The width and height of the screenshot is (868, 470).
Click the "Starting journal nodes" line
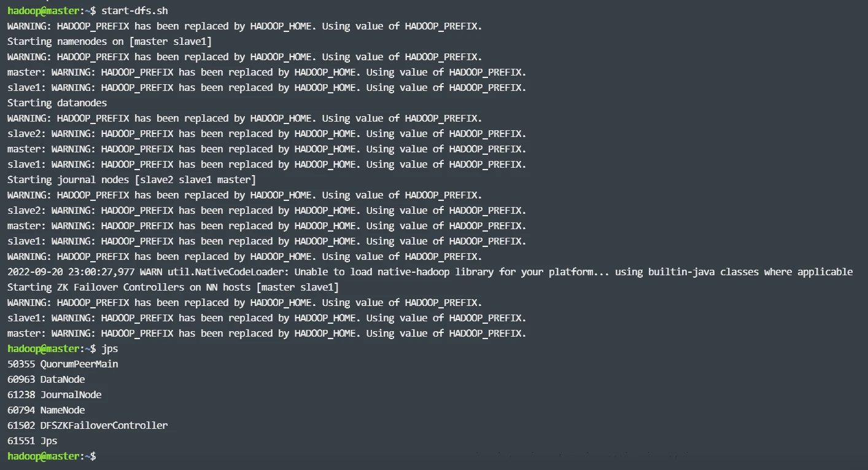click(x=131, y=180)
